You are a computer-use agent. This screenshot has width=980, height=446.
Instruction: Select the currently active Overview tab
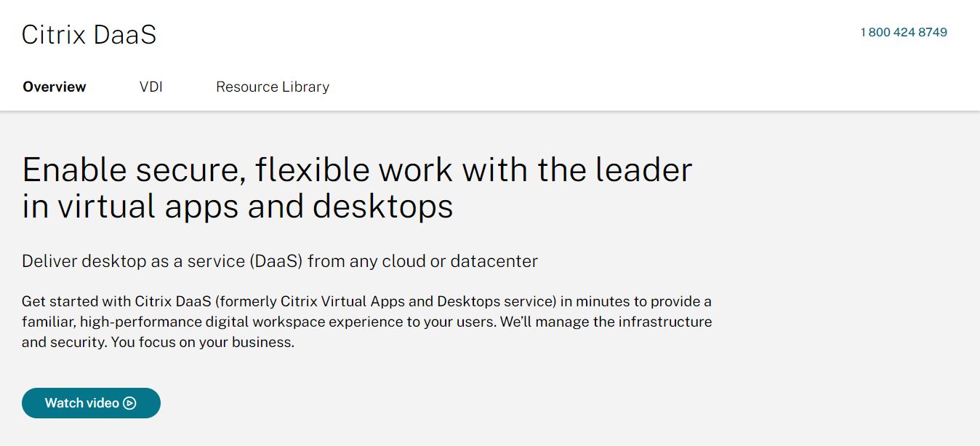point(54,87)
